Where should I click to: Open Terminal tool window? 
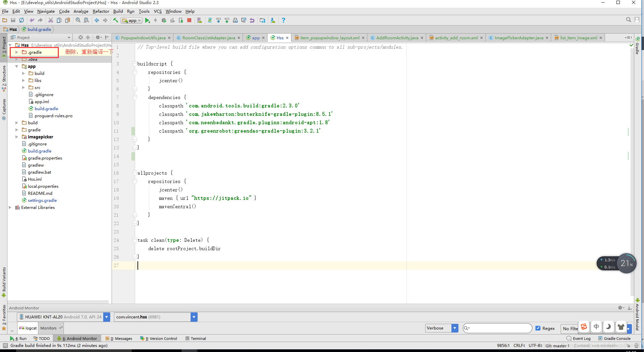tap(196, 339)
